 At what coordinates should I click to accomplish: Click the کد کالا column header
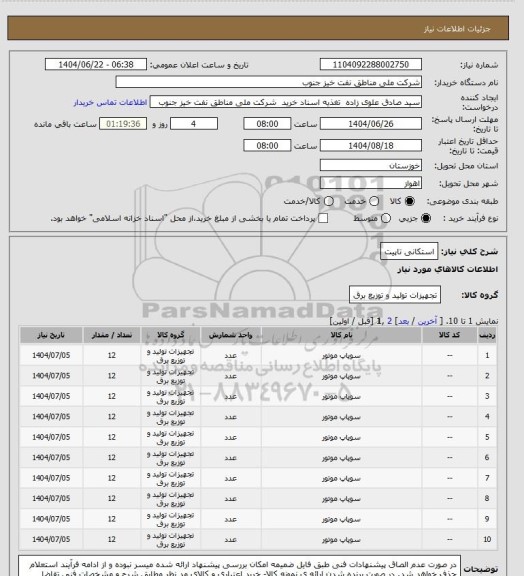(449, 335)
